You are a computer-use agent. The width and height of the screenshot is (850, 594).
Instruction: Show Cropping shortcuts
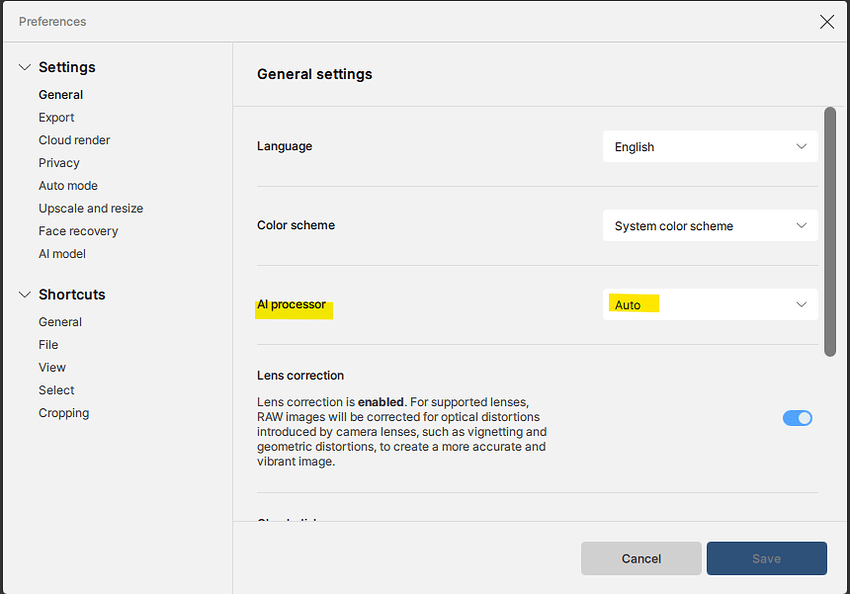coord(64,413)
